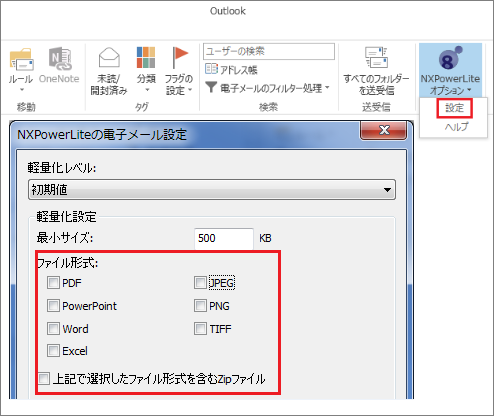This screenshot has height=416, width=494.
Task: Click the フラグの設定 flag icon
Action: tap(179, 57)
